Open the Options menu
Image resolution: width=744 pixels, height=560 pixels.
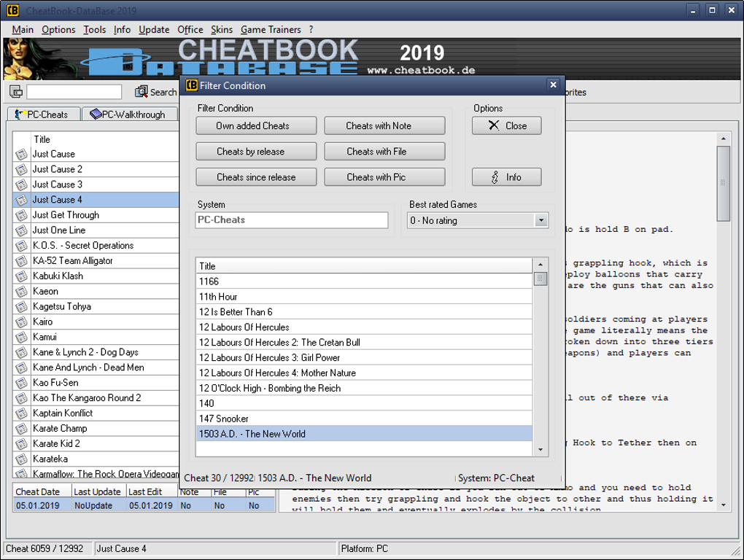pos(58,29)
